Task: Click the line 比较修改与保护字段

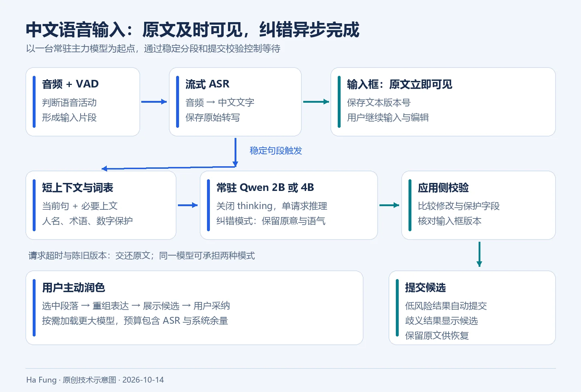Action: coord(459,206)
